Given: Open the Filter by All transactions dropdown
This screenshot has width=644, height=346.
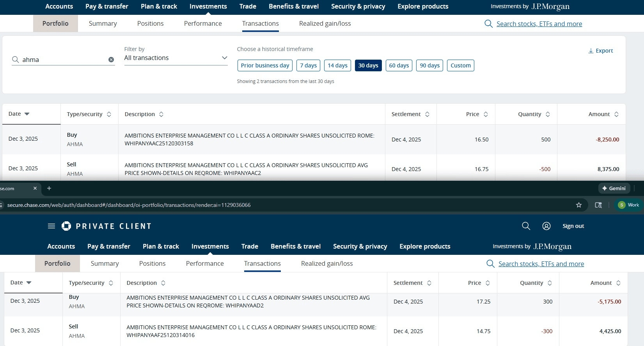Looking at the screenshot, I should 176,58.
